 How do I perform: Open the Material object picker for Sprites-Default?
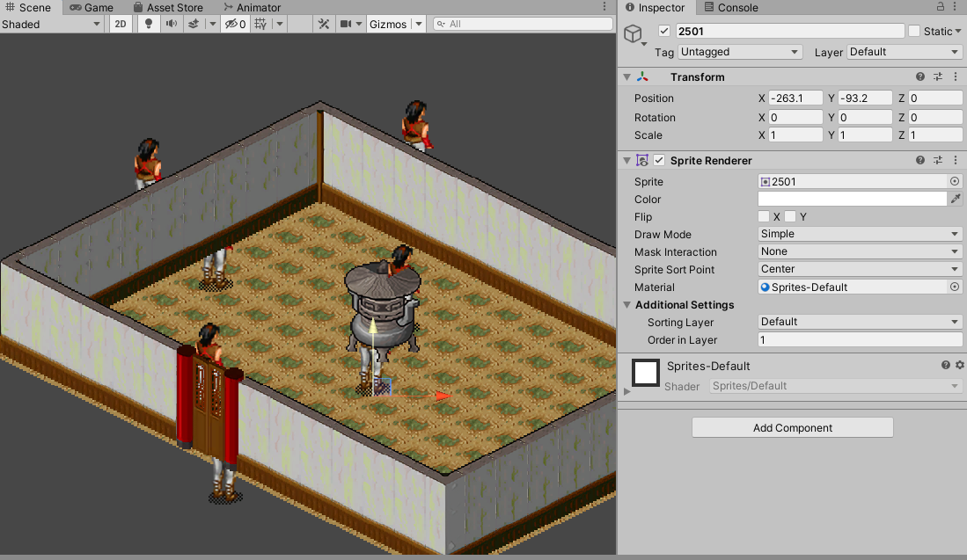956,287
